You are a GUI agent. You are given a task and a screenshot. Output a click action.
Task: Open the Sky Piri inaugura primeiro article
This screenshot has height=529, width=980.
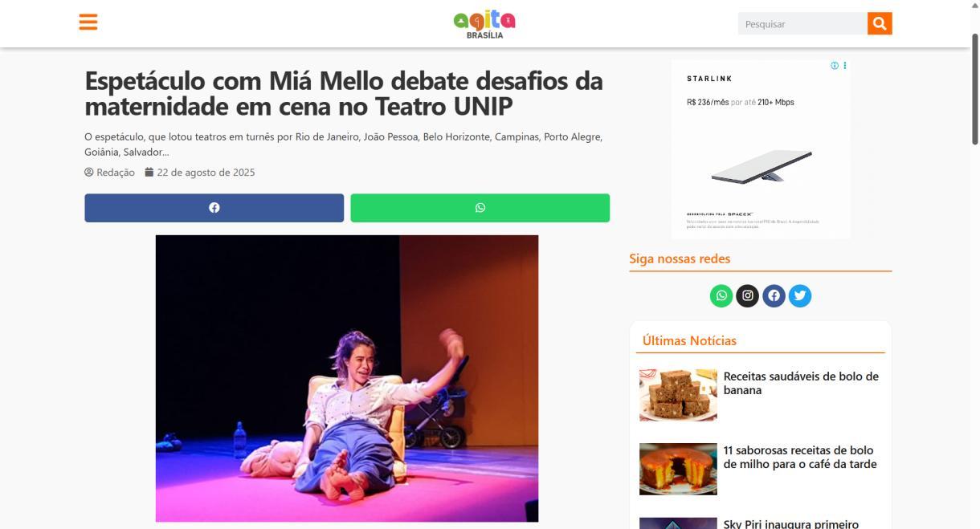[790, 523]
